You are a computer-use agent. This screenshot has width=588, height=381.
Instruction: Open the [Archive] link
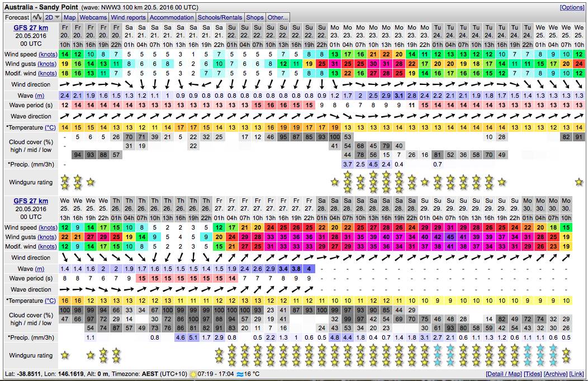(x=554, y=374)
